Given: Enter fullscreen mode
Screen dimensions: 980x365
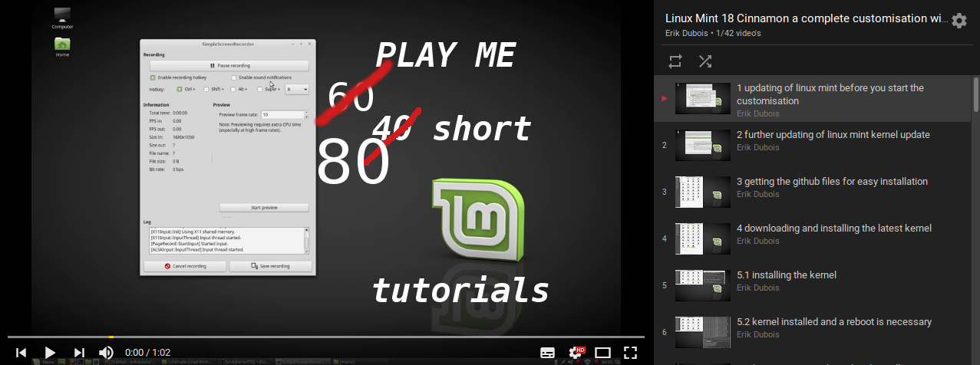Looking at the screenshot, I should click(630, 353).
